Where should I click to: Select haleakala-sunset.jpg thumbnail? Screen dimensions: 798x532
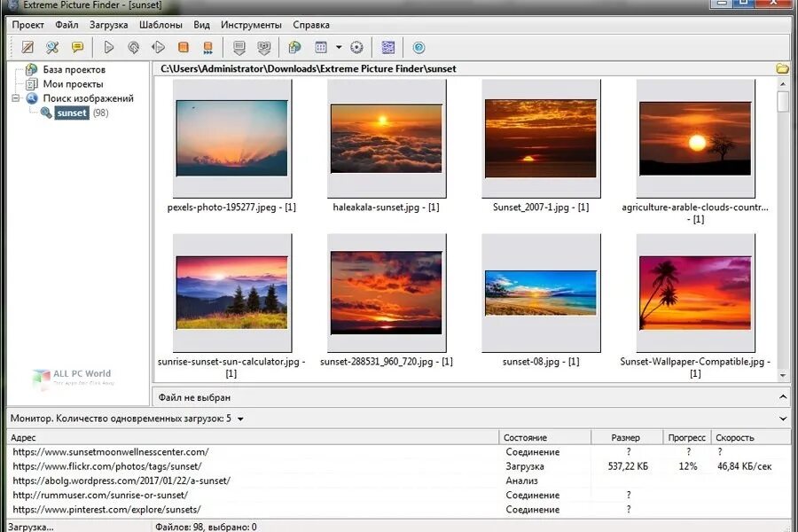(x=387, y=138)
